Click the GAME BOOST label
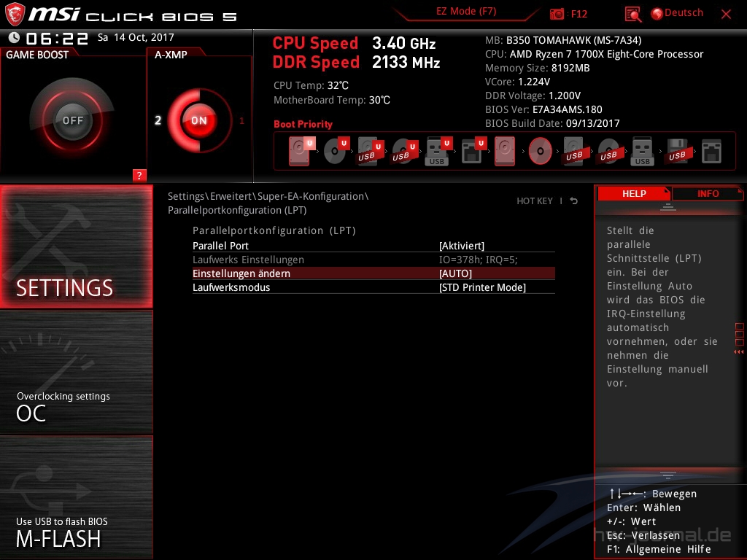The image size is (747, 560). coord(37,55)
